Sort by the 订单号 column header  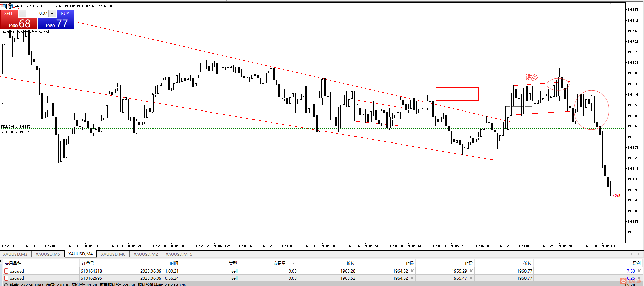click(88, 263)
